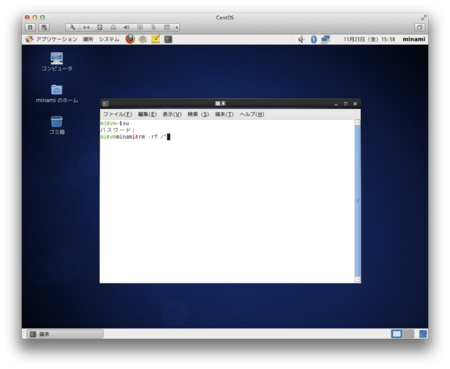Launch Firefox from the top panel
This screenshot has height=369, width=450.
130,39
